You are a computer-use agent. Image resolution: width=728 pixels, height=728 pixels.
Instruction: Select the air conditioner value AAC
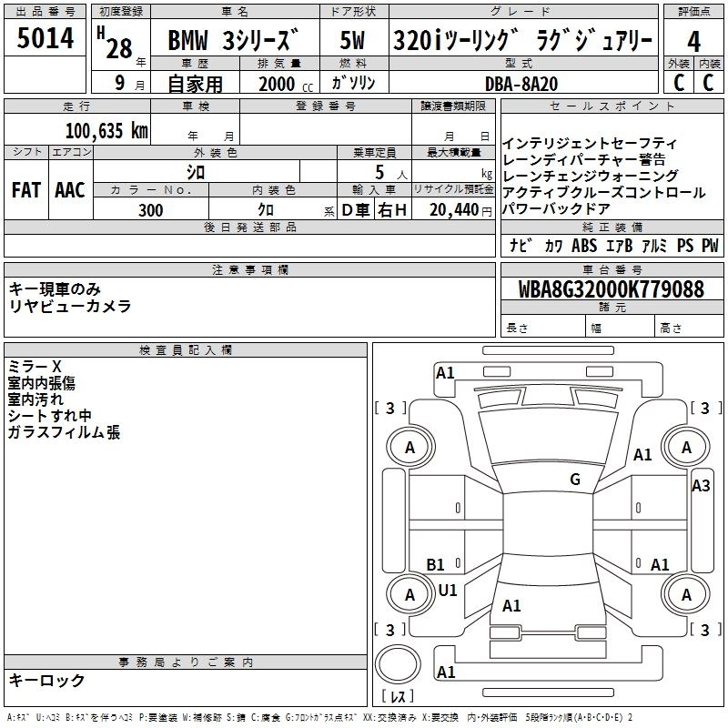point(70,190)
